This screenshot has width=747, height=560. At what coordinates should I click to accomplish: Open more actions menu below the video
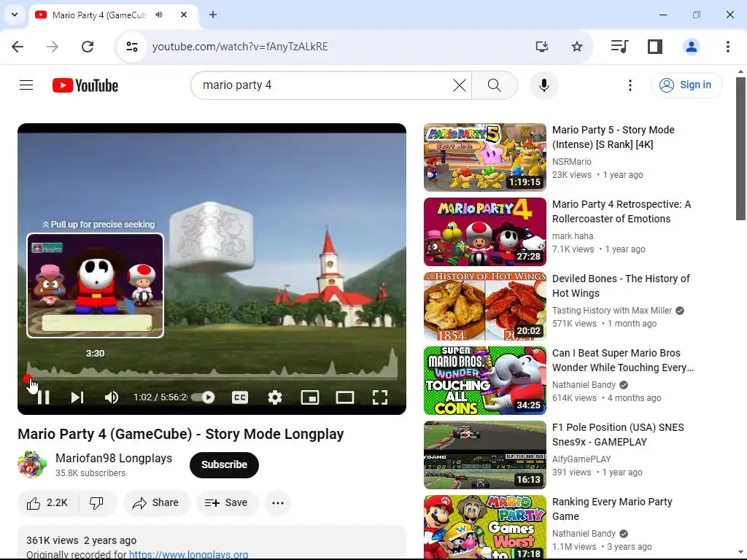coord(278,503)
